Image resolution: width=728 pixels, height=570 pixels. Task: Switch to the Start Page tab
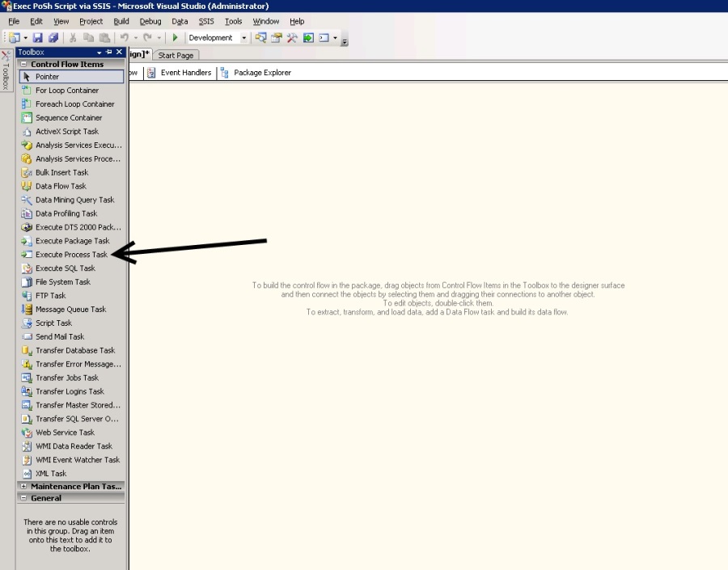176,55
